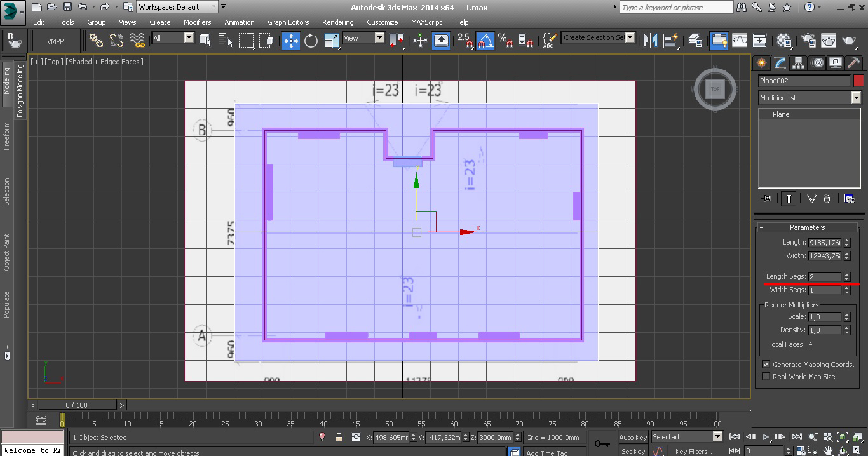This screenshot has height=456, width=868.
Task: Click the red object color swatch
Action: [x=858, y=81]
